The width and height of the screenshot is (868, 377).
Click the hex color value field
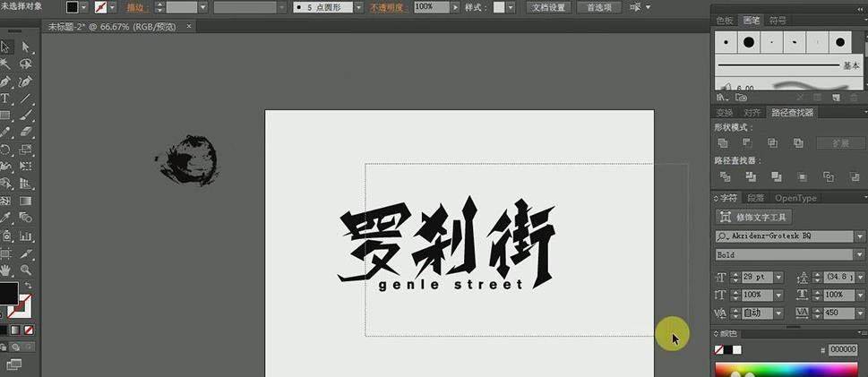click(842, 349)
